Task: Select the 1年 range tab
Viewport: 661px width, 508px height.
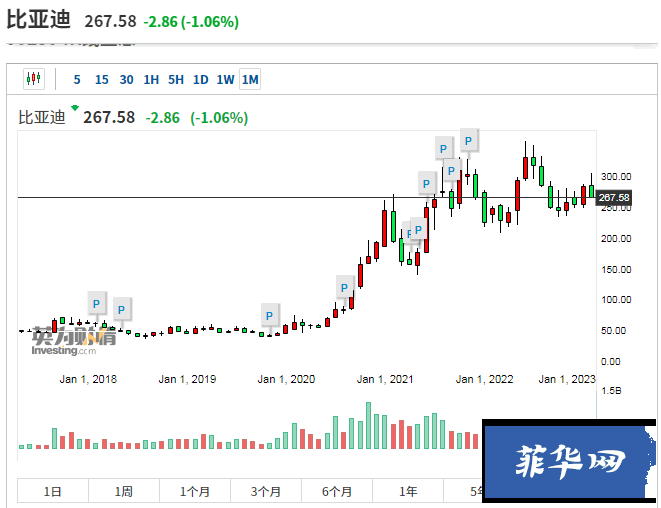Action: pos(408,491)
